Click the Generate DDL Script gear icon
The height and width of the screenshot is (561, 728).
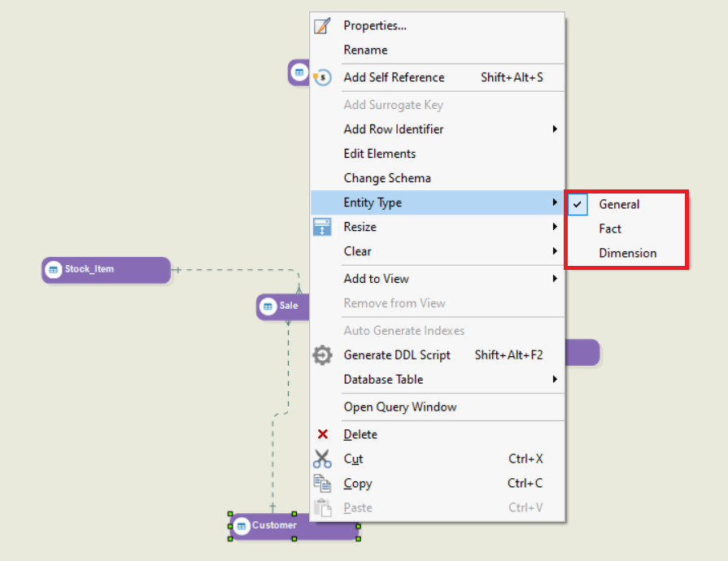322,355
